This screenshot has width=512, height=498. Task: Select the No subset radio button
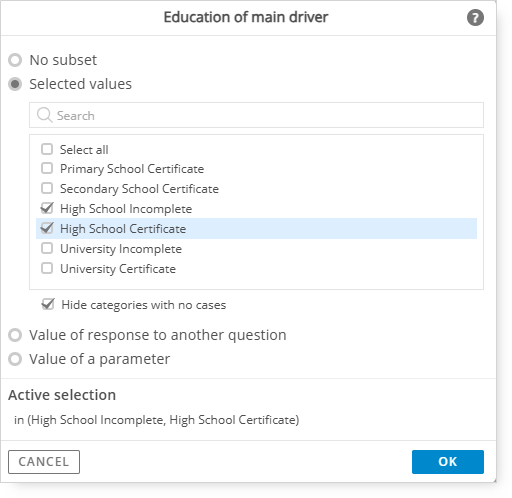click(x=15, y=60)
